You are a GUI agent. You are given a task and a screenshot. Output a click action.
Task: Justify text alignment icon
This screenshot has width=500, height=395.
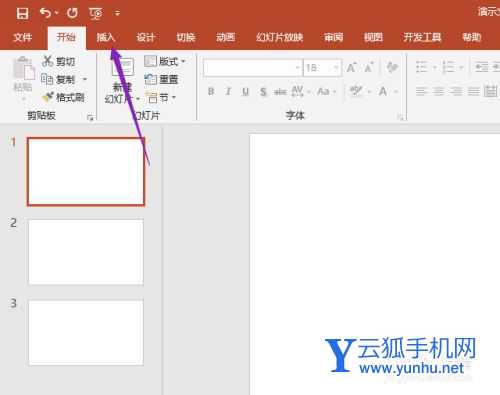(473, 91)
